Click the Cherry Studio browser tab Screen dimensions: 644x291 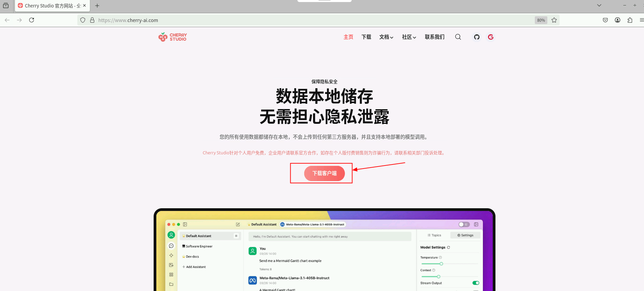click(52, 6)
